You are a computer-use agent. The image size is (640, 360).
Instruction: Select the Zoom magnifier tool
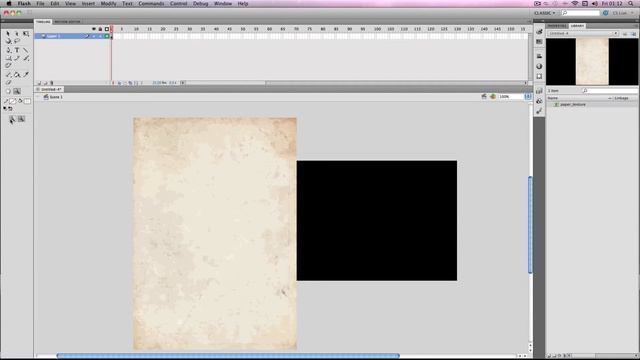tap(17, 91)
